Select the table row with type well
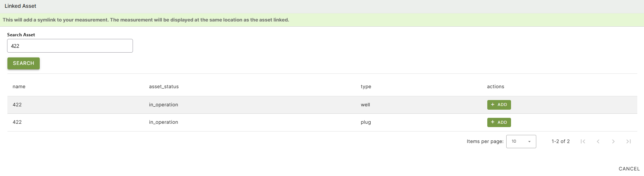Image resolution: width=644 pixels, height=176 pixels. 260,105
